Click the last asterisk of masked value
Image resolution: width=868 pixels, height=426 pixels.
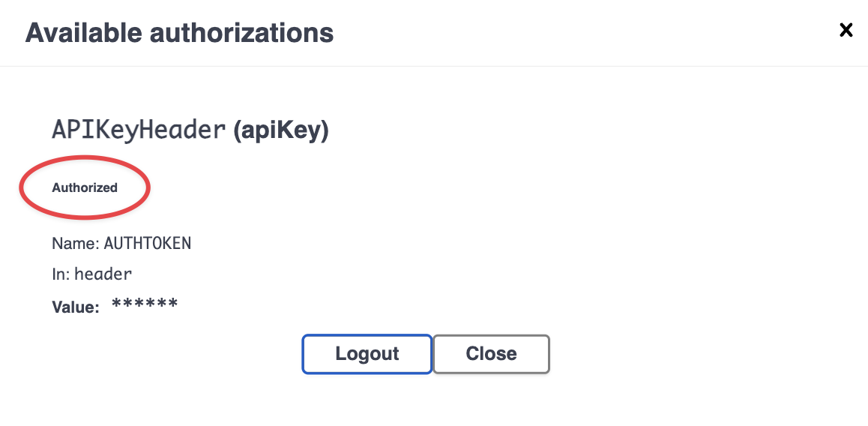pyautogui.click(x=173, y=304)
